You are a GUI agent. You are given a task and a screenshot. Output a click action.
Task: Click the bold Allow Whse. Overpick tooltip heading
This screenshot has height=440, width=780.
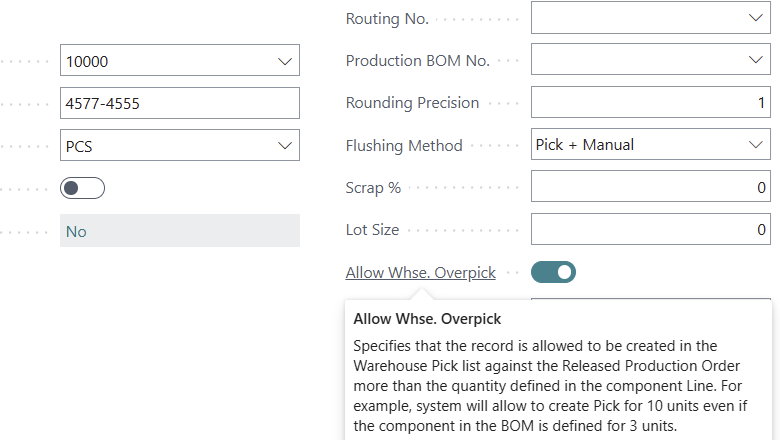(x=427, y=319)
